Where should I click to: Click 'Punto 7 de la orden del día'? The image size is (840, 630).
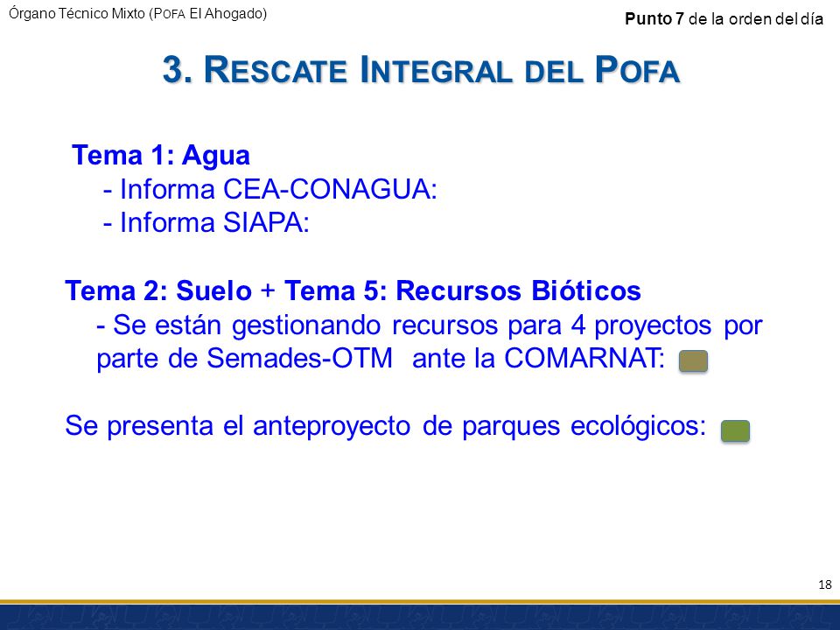(x=724, y=18)
